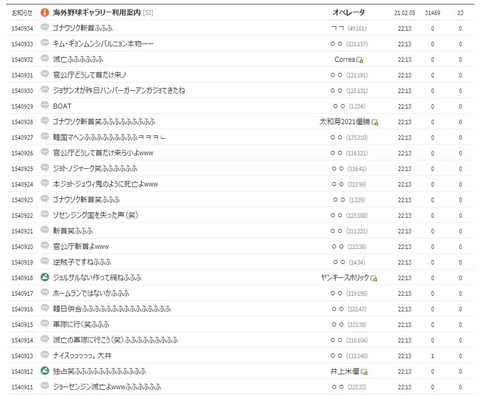The width and height of the screenshot is (480, 396).
Task: Open post 新首笑ふふふ numbered 1540921
Action: click(73, 231)
